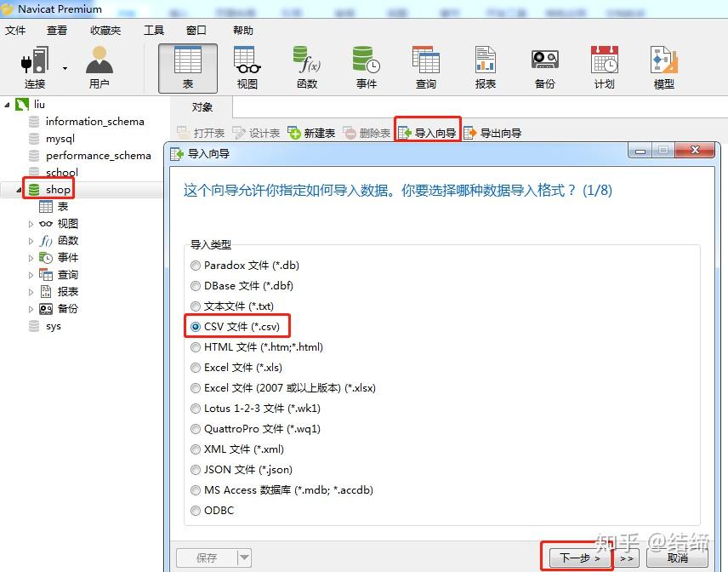Viewport: 728px width, 572px height.
Task: Select the Table (表) toolbar icon
Action: [x=188, y=68]
